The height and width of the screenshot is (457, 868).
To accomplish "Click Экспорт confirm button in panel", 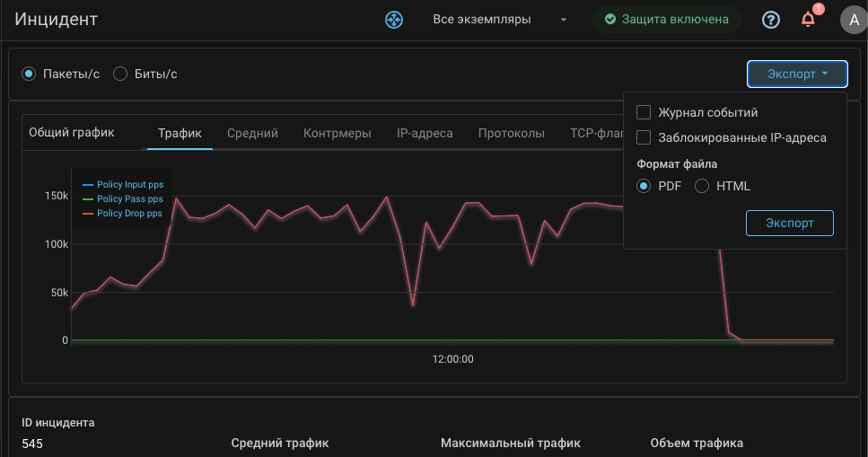I will click(x=789, y=223).
